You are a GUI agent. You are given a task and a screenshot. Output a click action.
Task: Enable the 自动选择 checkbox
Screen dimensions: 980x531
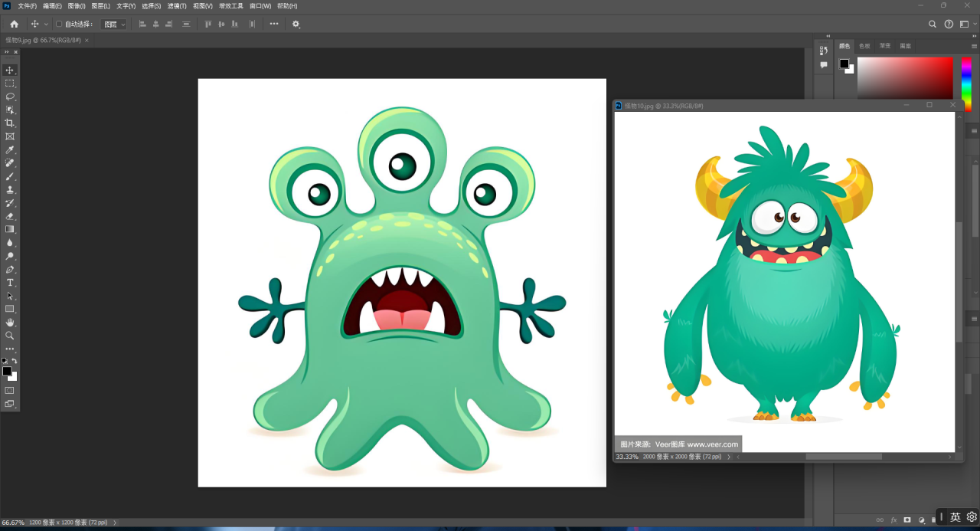point(59,24)
